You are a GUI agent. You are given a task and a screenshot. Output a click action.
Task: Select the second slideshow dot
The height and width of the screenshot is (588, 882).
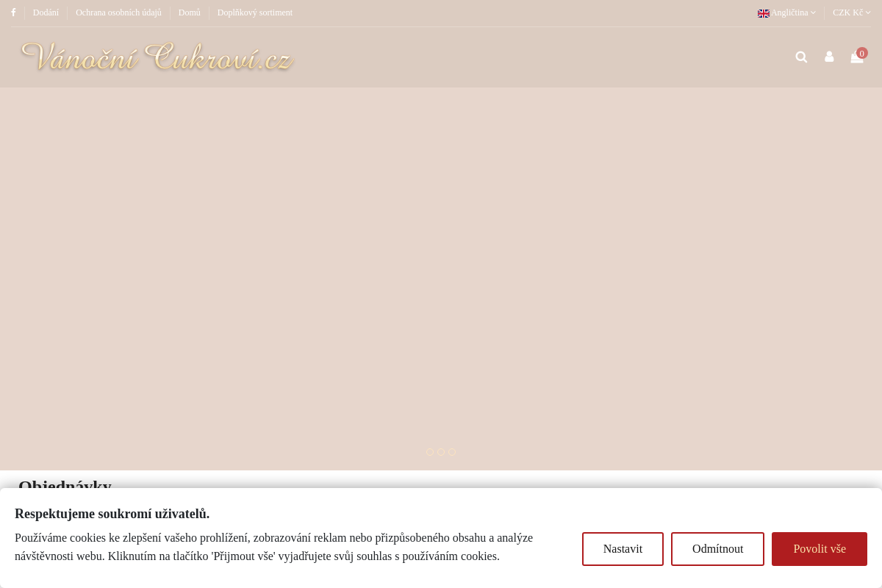coord(441,452)
